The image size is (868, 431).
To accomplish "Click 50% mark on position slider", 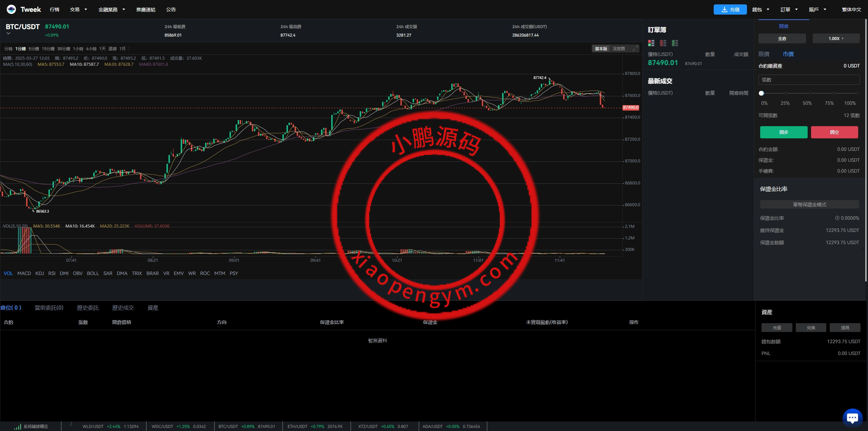I will (x=810, y=93).
